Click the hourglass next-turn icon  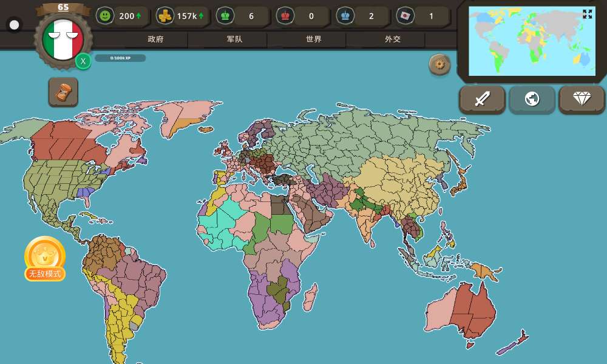coord(63,92)
